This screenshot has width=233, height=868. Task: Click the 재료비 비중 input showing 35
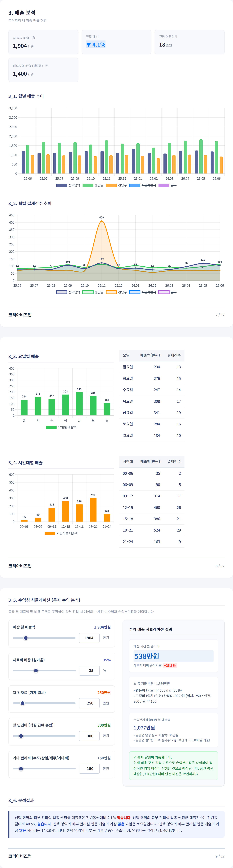click(x=89, y=671)
